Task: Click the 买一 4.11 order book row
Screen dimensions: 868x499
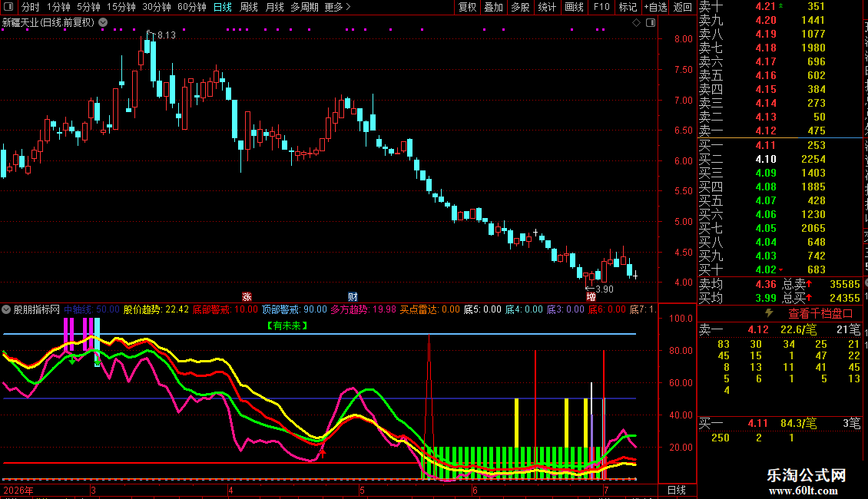Action: click(780, 146)
